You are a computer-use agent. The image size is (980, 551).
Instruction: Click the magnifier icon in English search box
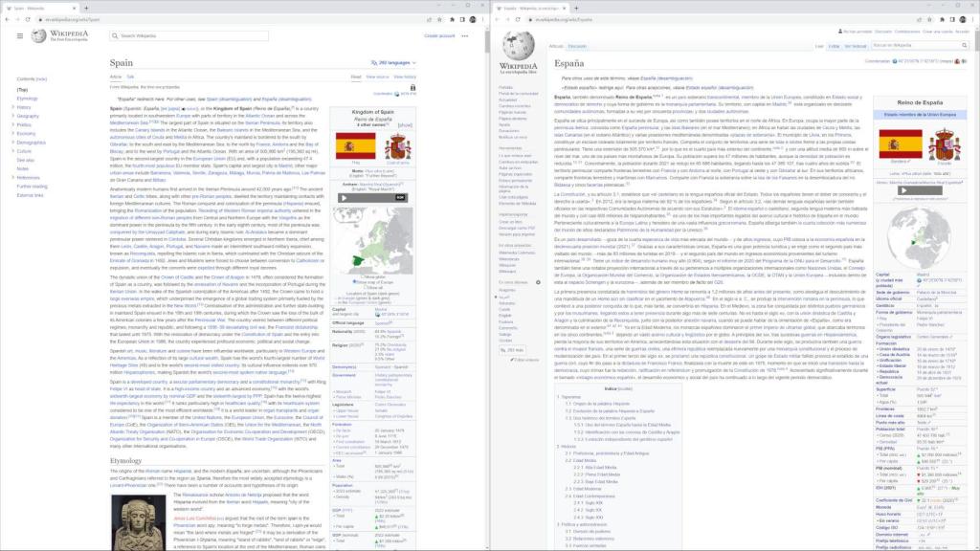click(x=115, y=36)
